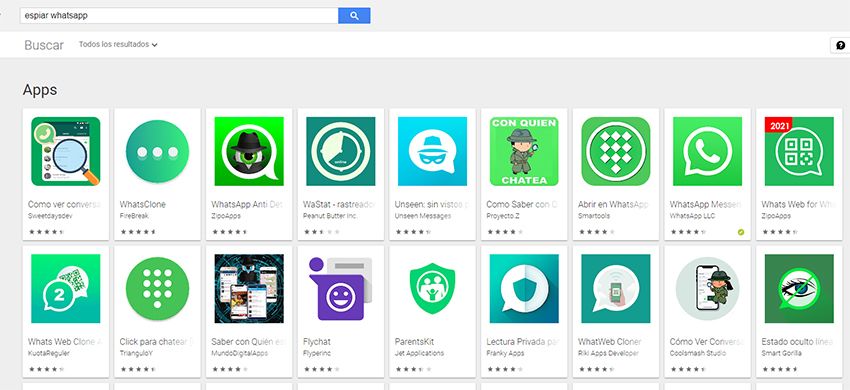The width and height of the screenshot is (850, 390).
Task: Click the 'Flychat' app title
Action: (317, 342)
